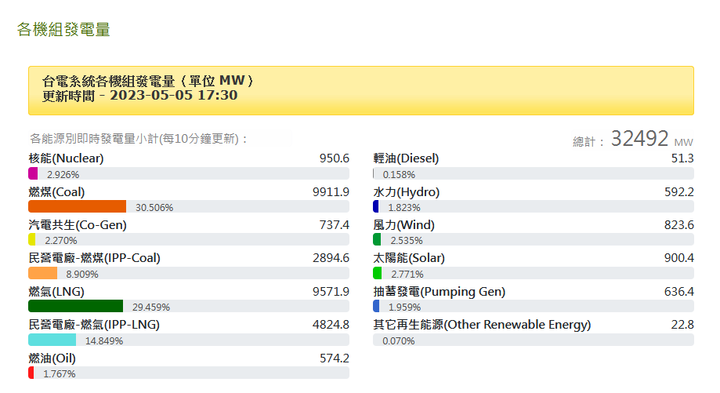Image resolution: width=720 pixels, height=393 pixels.
Task: Click the Pumping Gen value 636.4
Action: pos(679,292)
